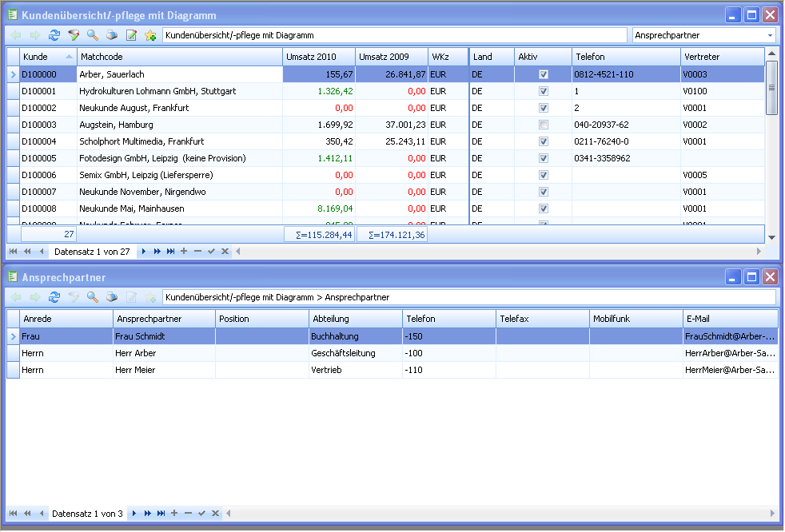Enable the Aktiv checkbox for Augstein, Hamburg
This screenshot has height=532, width=785.
[x=544, y=125]
